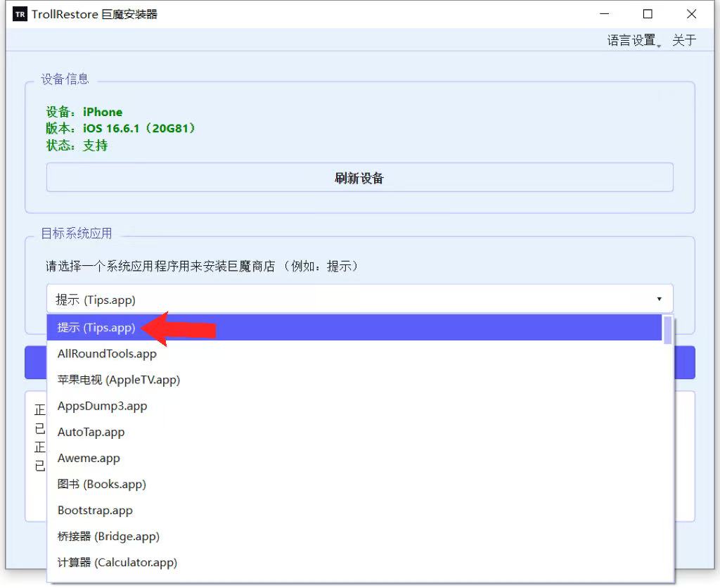Open the 语言设置 language menu
Screen dimensions: 720x588
pos(634,40)
